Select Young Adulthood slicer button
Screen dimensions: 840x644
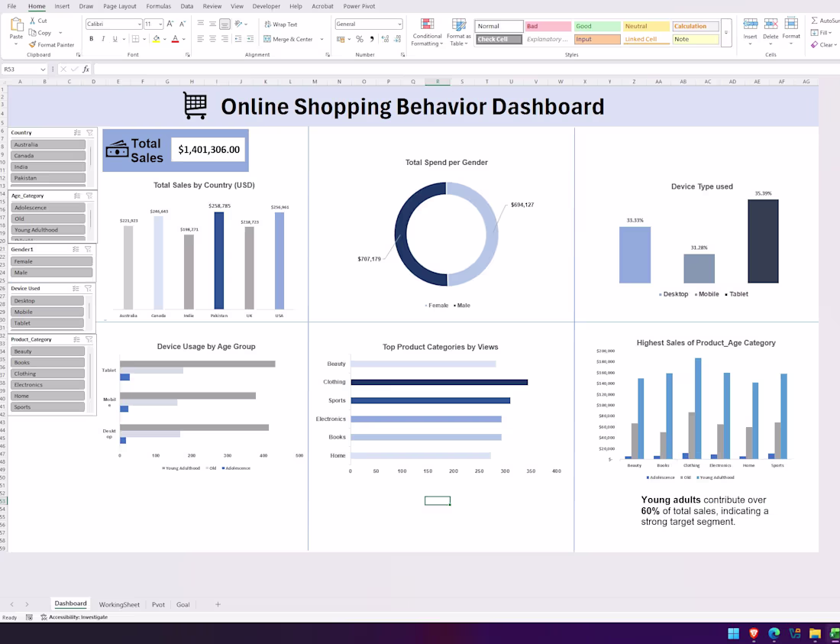tap(48, 230)
